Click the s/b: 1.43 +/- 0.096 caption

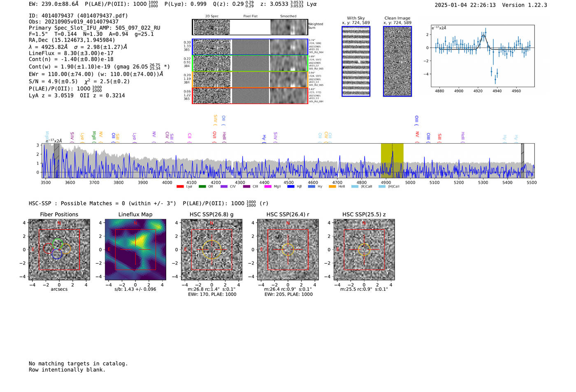tap(135, 289)
